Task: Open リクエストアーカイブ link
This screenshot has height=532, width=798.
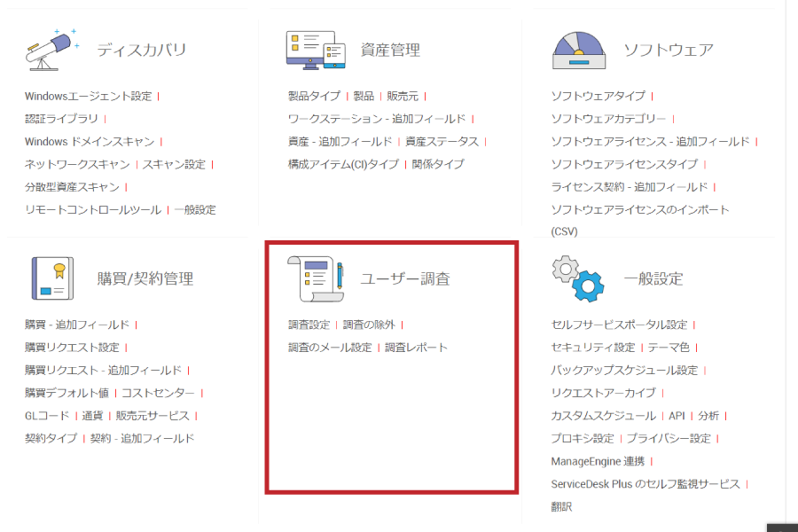Action: click(604, 393)
